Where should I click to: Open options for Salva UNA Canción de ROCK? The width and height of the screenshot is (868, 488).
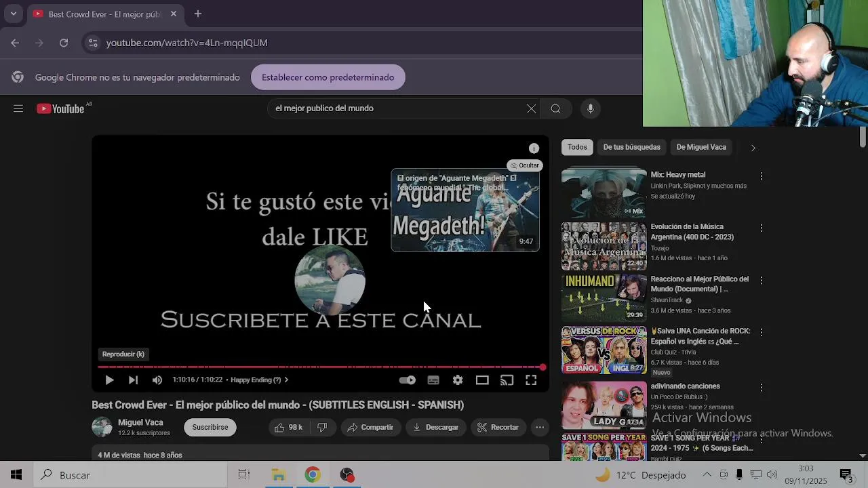point(762,333)
